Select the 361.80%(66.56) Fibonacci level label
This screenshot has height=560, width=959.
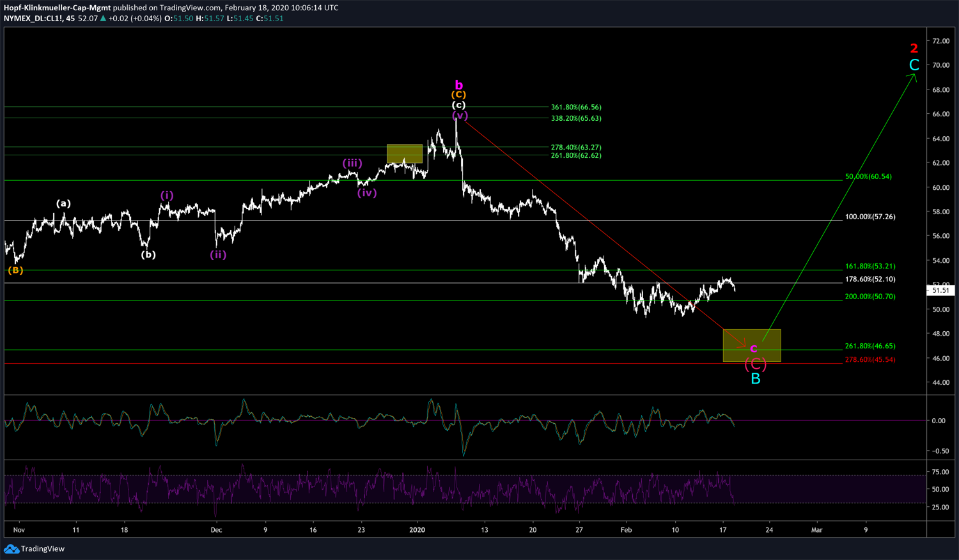[575, 107]
